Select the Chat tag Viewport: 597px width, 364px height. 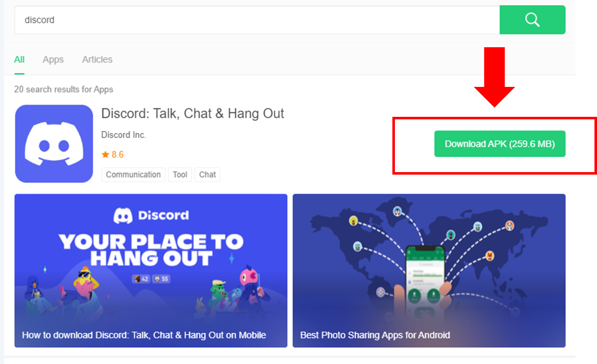coord(208,175)
